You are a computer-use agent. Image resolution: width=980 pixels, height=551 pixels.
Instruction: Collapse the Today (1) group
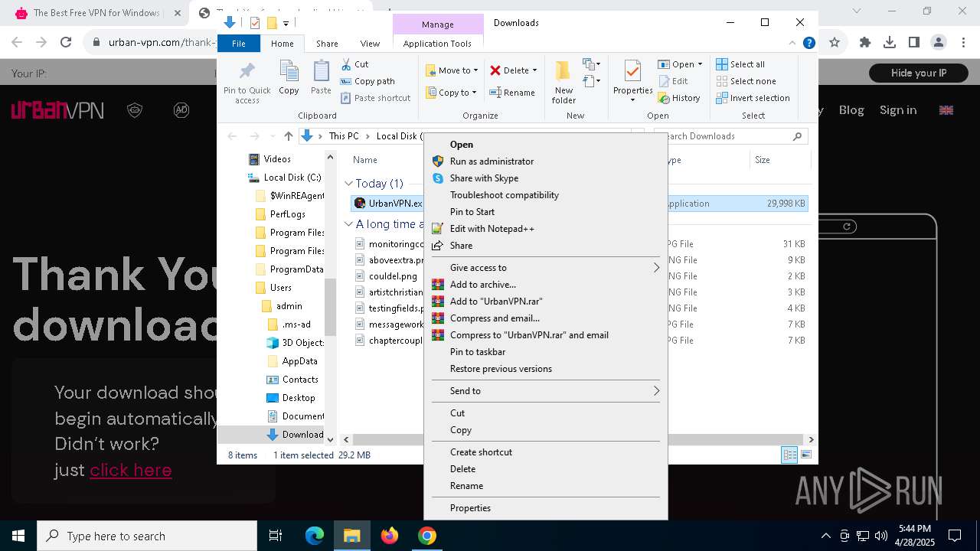click(x=349, y=184)
